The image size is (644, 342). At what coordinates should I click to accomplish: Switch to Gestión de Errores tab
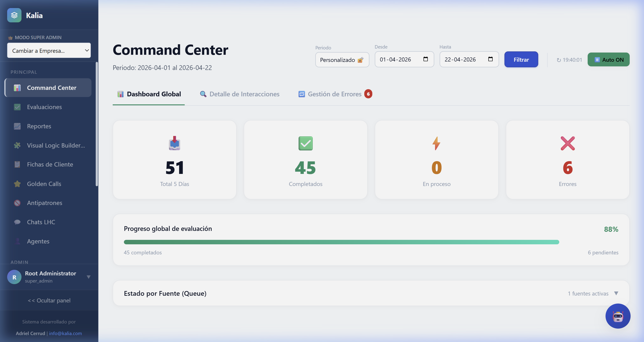(335, 94)
